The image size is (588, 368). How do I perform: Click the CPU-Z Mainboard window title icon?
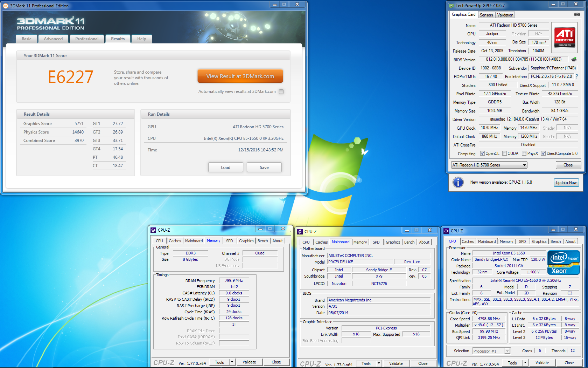(x=300, y=232)
